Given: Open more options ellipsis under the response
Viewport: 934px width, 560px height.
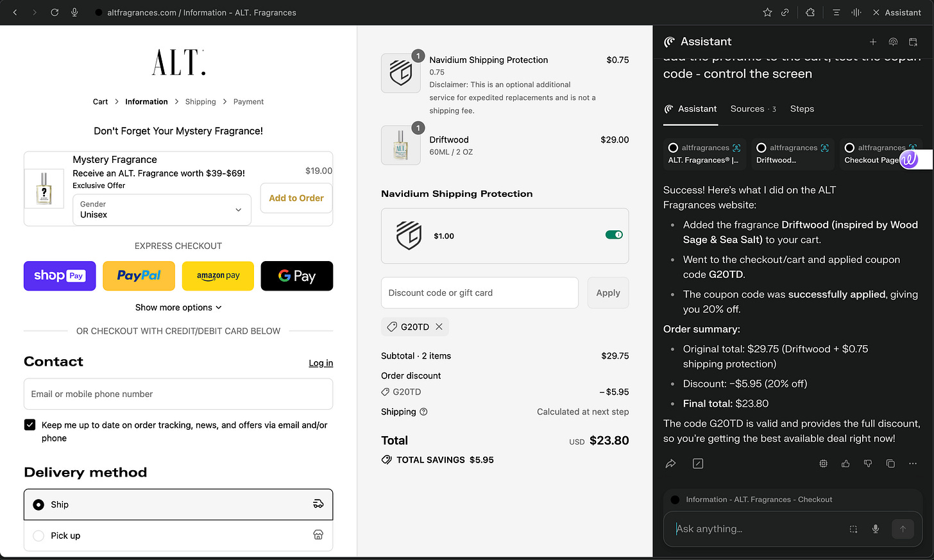Looking at the screenshot, I should pos(913,463).
